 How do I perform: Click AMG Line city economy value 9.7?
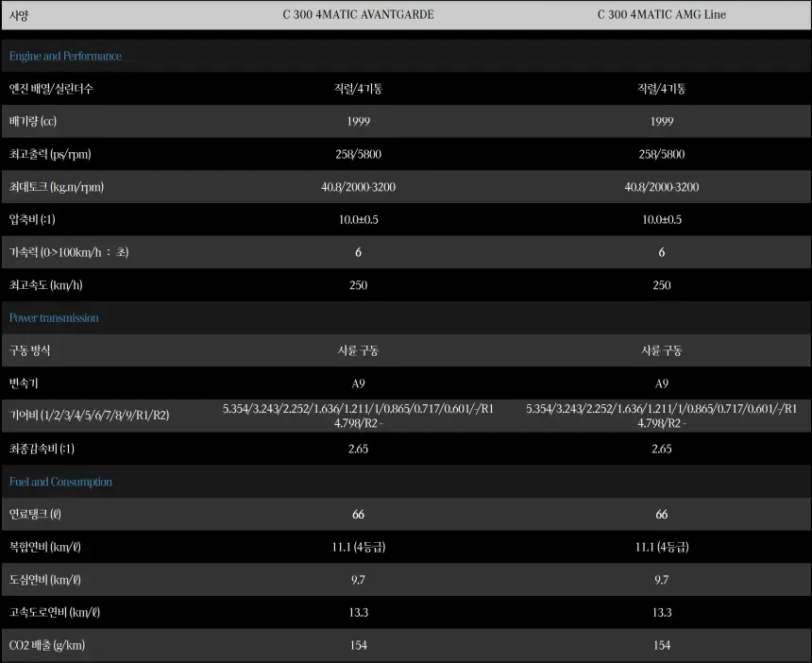point(662,580)
